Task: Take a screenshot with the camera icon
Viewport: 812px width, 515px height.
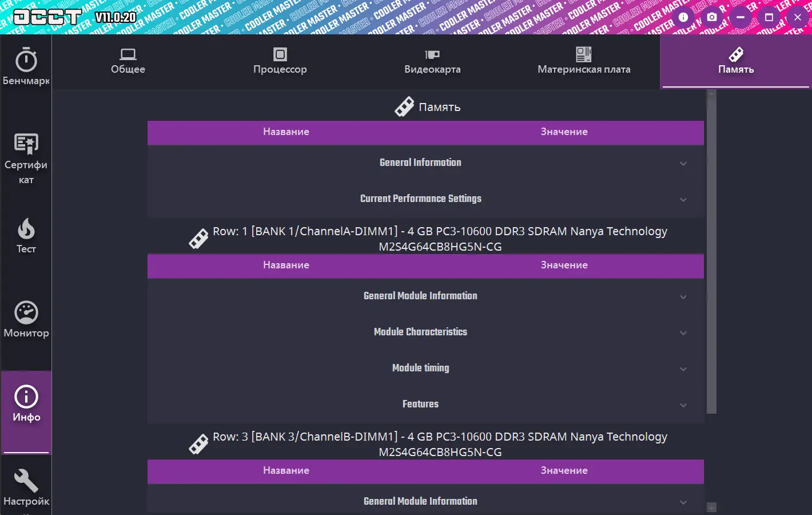Action: (x=712, y=17)
